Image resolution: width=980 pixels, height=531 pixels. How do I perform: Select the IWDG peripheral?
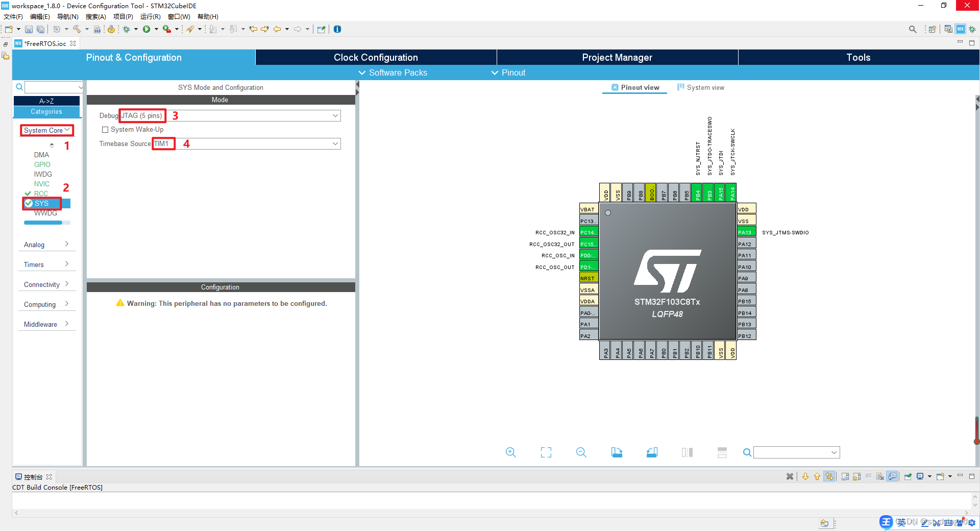click(43, 174)
